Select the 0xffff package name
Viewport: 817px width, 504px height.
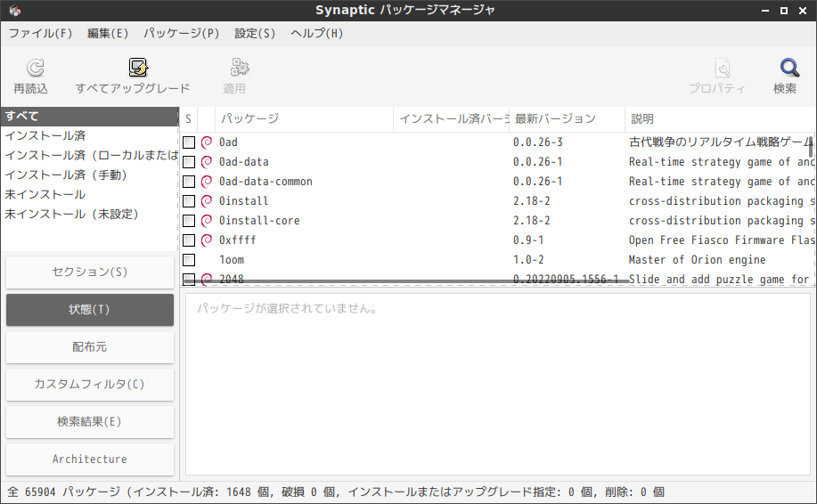pyautogui.click(x=238, y=240)
